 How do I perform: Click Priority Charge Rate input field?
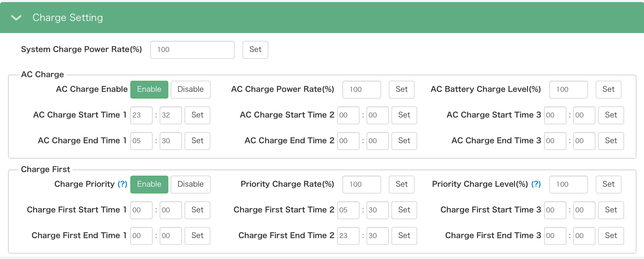pyautogui.click(x=362, y=184)
